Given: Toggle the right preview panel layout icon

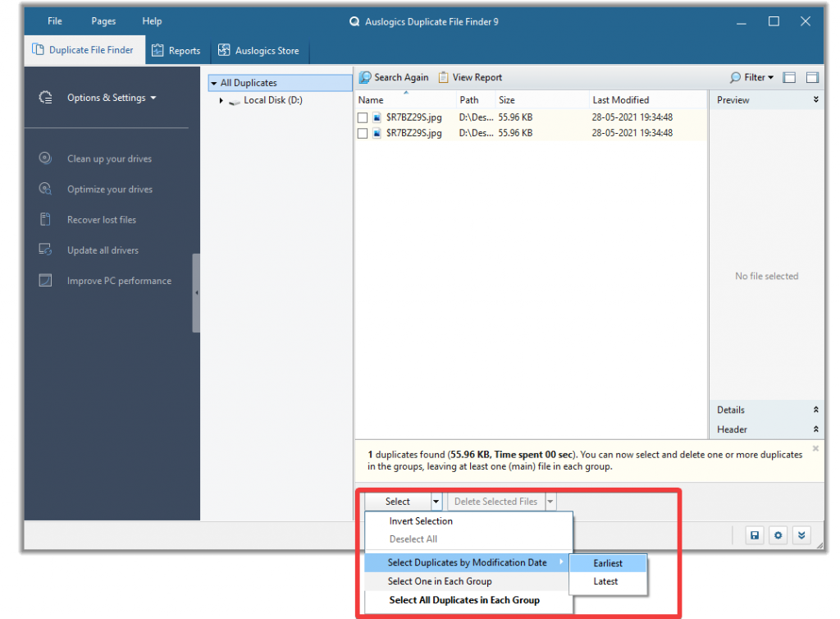Looking at the screenshot, I should click(x=812, y=77).
